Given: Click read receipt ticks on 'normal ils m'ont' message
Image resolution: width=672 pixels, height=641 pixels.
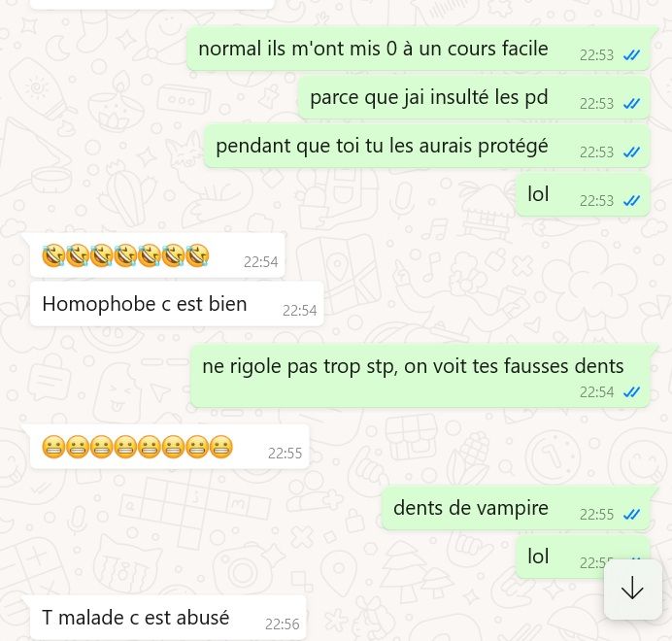Looking at the screenshot, I should (x=631, y=55).
